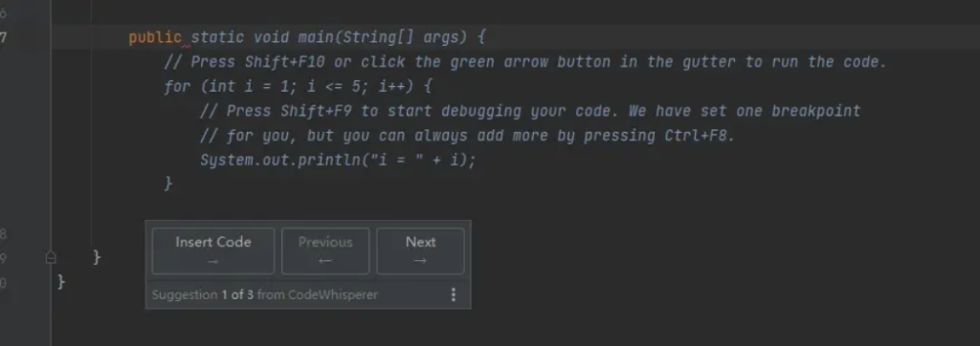980x346 pixels.
Task: Click the Shift+F10 comment line
Action: (x=525, y=62)
